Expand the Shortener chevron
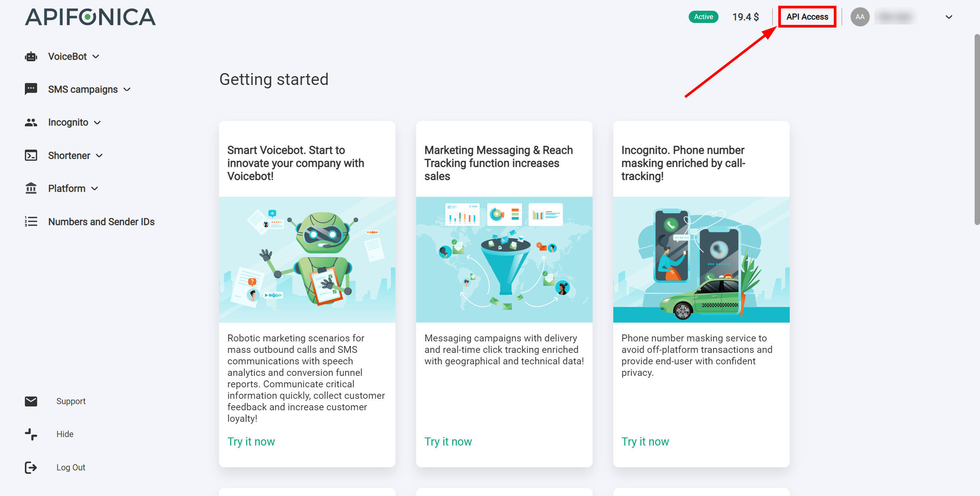This screenshot has height=496, width=980. 99,155
